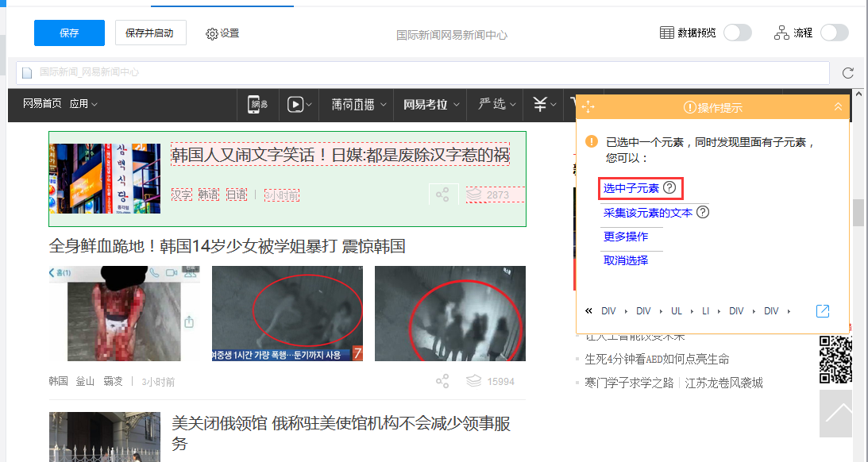Image resolution: width=868 pixels, height=462 pixels.
Task: Click the page document icon in address bar
Action: pyautogui.click(x=26, y=72)
